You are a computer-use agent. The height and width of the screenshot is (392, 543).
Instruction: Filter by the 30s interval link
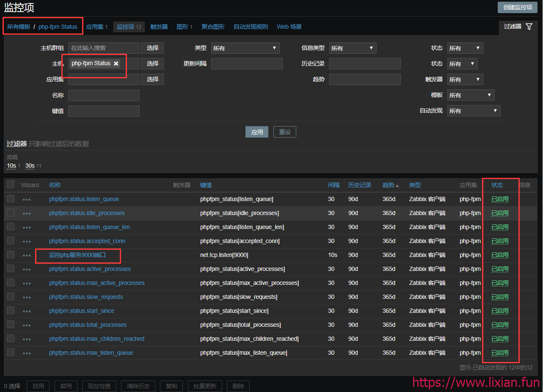pyautogui.click(x=30, y=166)
